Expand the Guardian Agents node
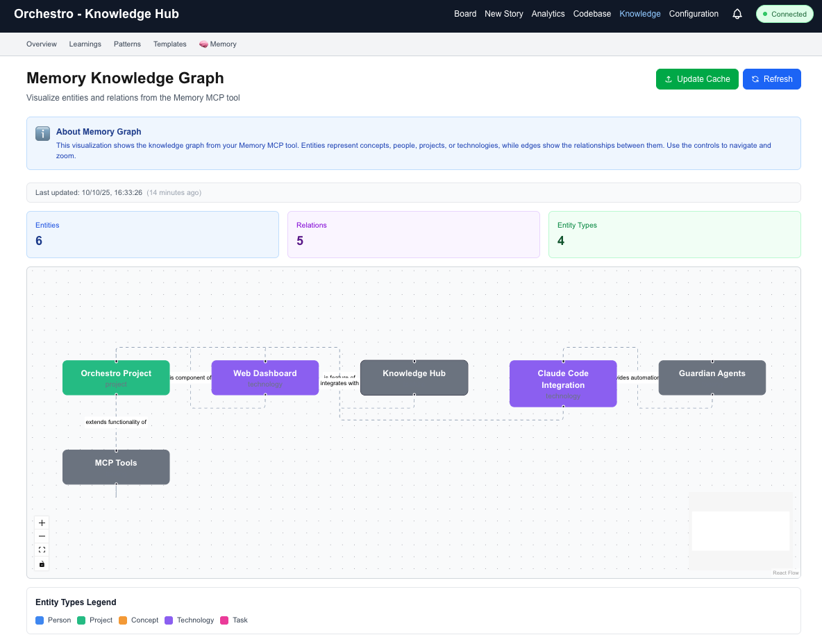 [712, 377]
